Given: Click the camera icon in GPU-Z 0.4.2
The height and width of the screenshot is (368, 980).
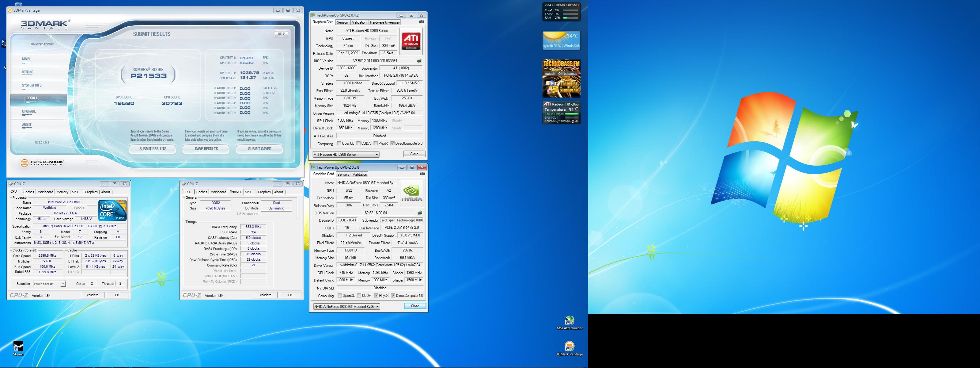Looking at the screenshot, I should coord(422,22).
